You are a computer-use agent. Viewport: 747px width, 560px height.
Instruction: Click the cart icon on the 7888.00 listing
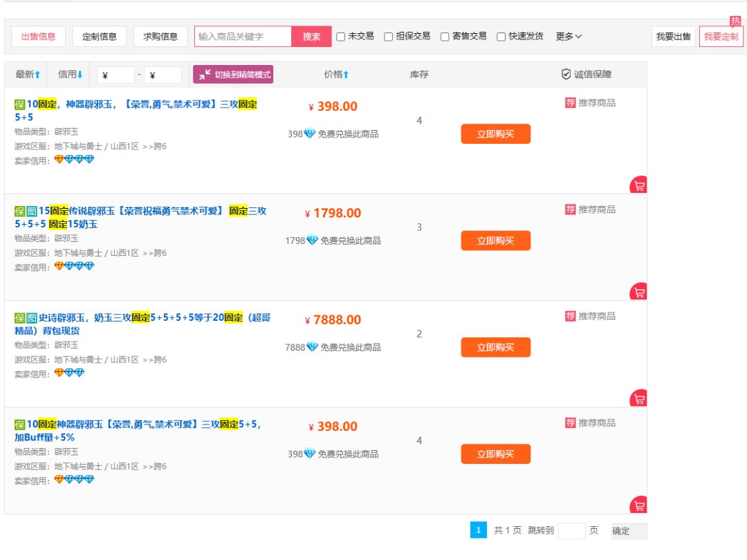[x=639, y=399]
